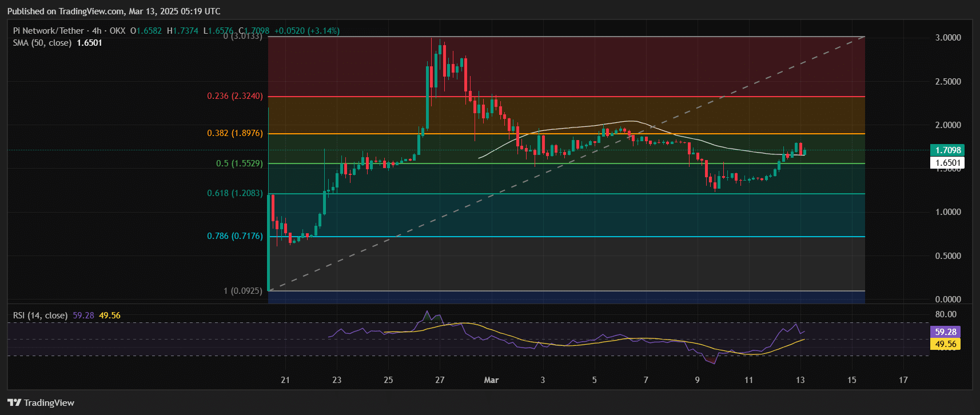Select the RSI (14, close) indicator label

click(41, 316)
